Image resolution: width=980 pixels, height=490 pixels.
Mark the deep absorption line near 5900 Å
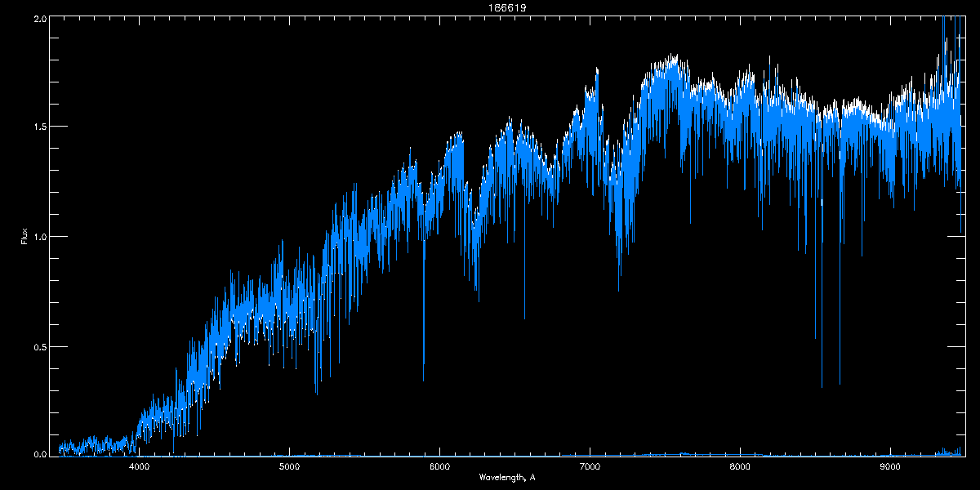pyautogui.click(x=423, y=380)
